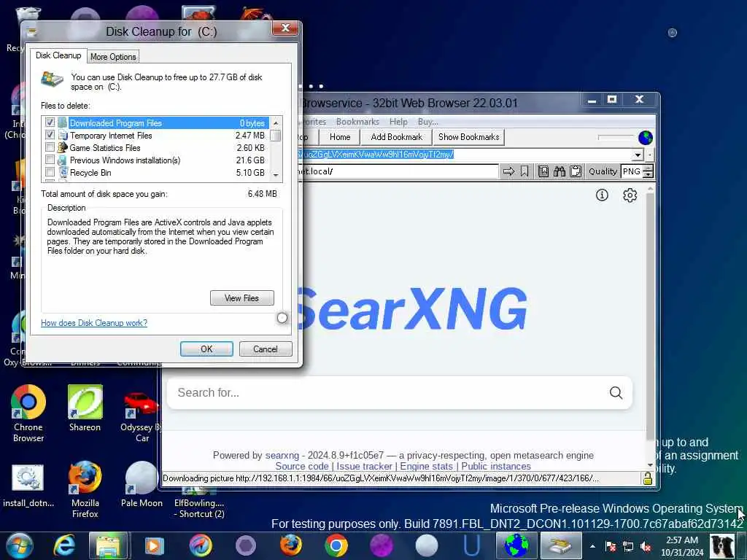
Task: Open the media player taskbar icon
Action: coord(154,545)
